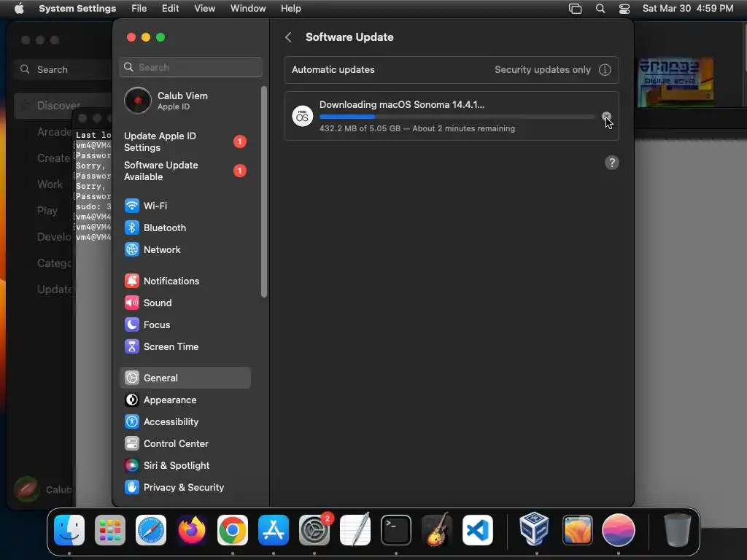Open the Apple menu
Image resolution: width=747 pixels, height=560 pixels.
[x=19, y=9]
